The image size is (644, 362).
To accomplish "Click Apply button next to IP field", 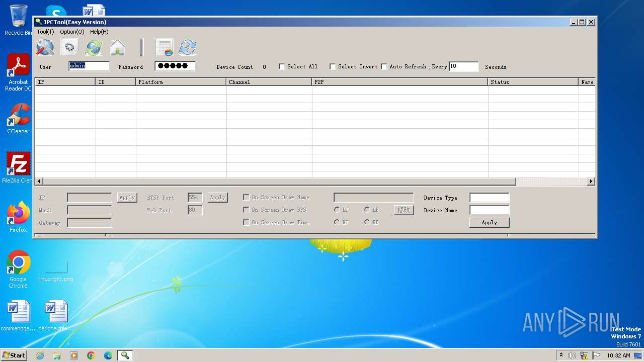I will (x=127, y=198).
